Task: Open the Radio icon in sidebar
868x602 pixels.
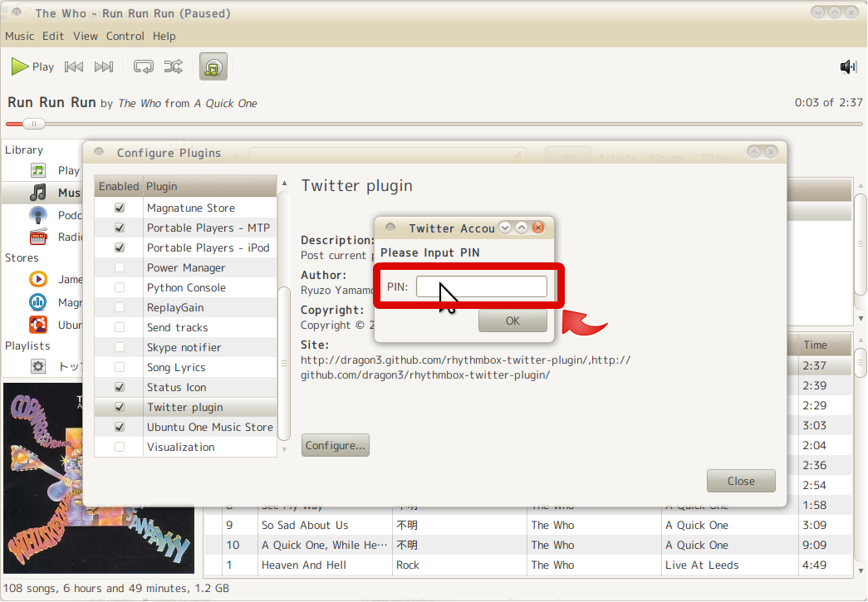Action: pos(37,237)
